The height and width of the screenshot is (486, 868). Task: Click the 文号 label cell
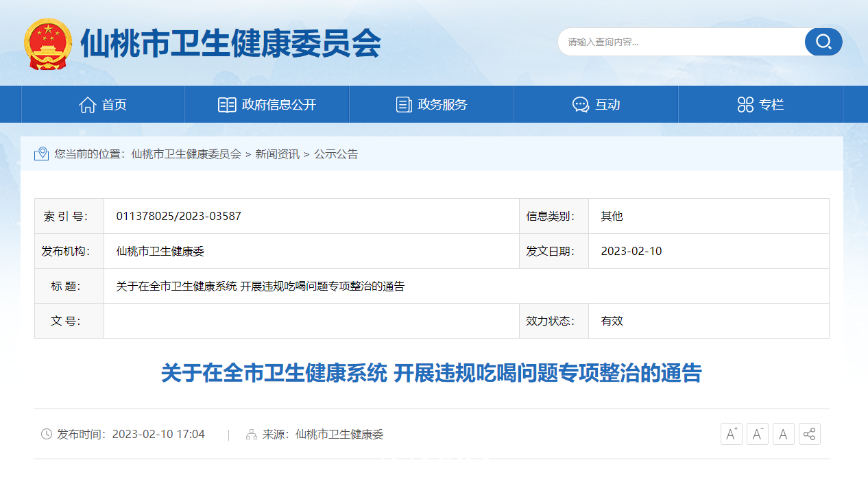pyautogui.click(x=69, y=321)
